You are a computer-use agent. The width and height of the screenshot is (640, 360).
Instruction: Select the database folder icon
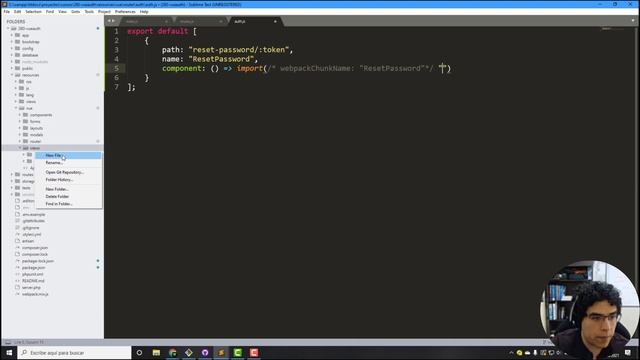pyautogui.click(x=18, y=55)
